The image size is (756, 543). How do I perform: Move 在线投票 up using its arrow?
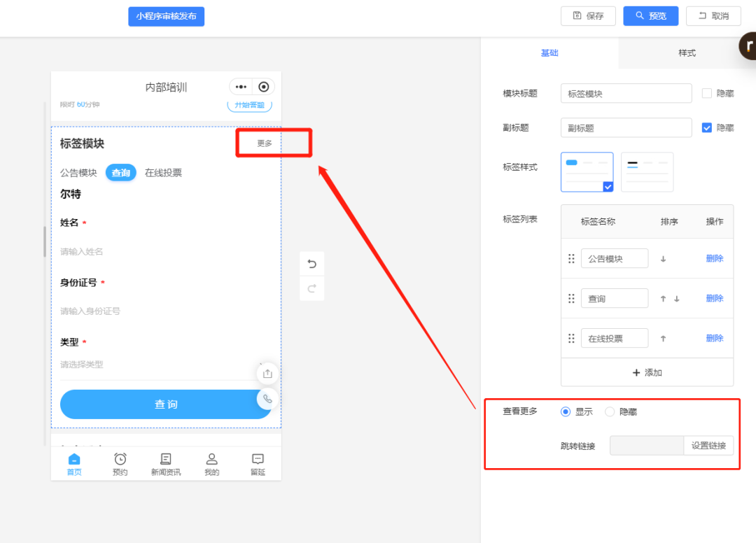coord(663,338)
